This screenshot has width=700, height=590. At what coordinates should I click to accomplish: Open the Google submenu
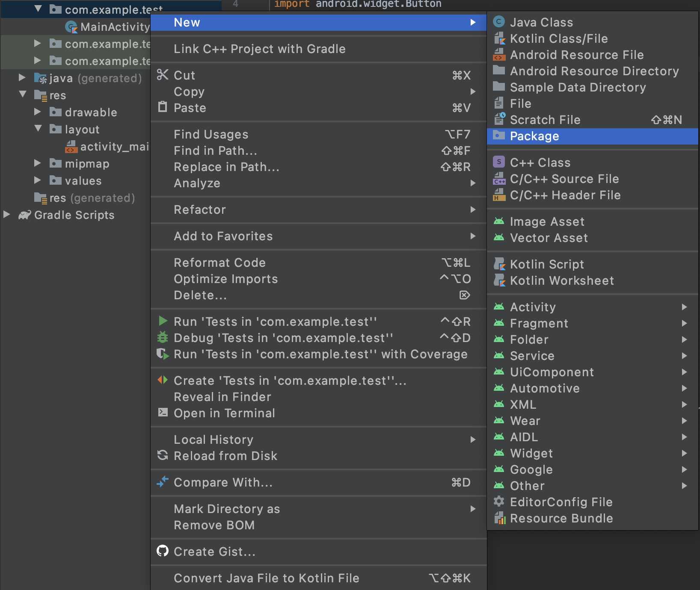point(592,469)
